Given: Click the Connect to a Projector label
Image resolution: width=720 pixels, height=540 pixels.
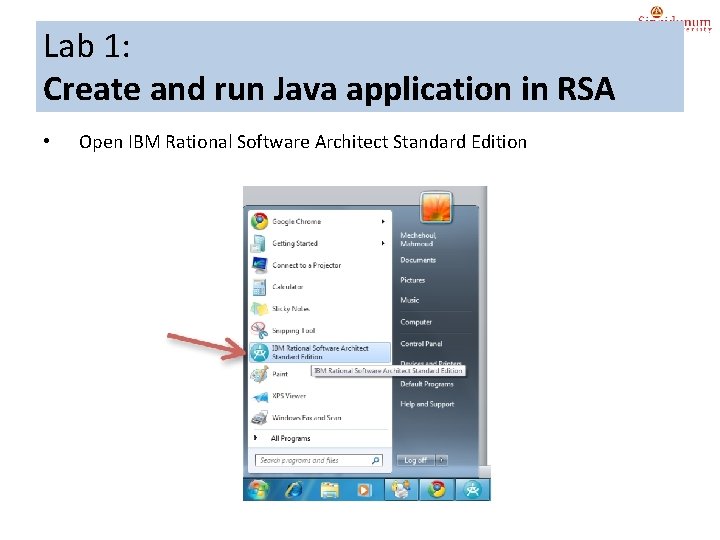Looking at the screenshot, I should 306,265.
